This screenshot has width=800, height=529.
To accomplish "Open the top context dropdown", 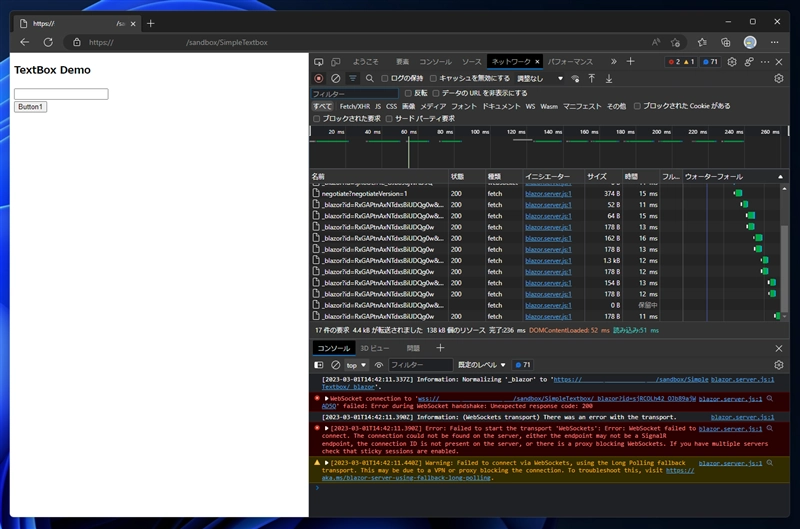I will (x=356, y=365).
